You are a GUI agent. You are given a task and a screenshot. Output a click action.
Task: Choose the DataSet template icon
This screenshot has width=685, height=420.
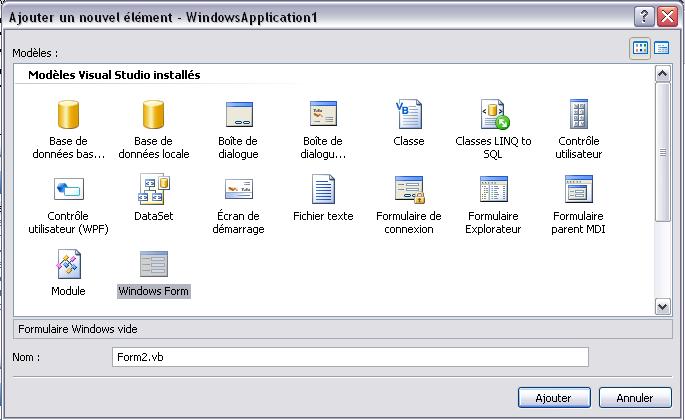click(154, 189)
